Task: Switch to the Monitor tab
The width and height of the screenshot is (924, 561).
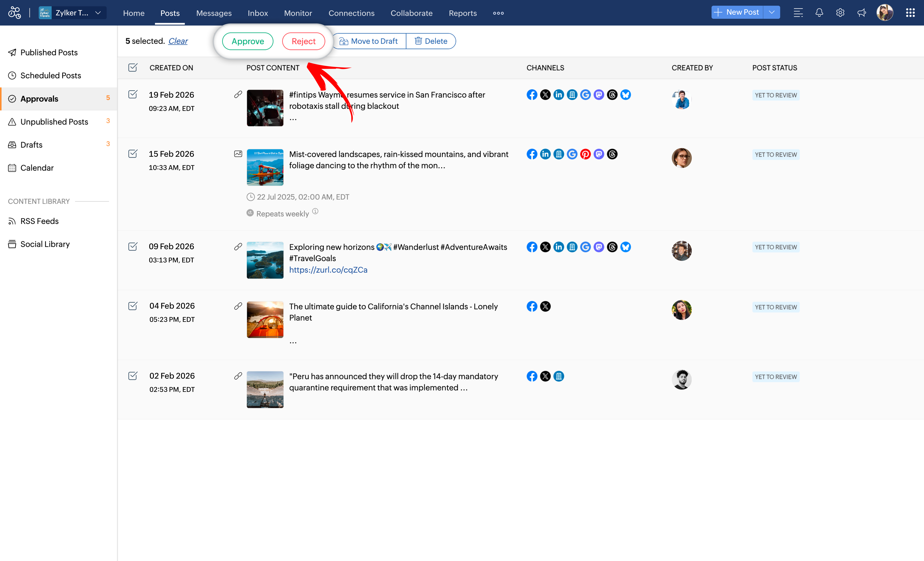Action: (298, 13)
